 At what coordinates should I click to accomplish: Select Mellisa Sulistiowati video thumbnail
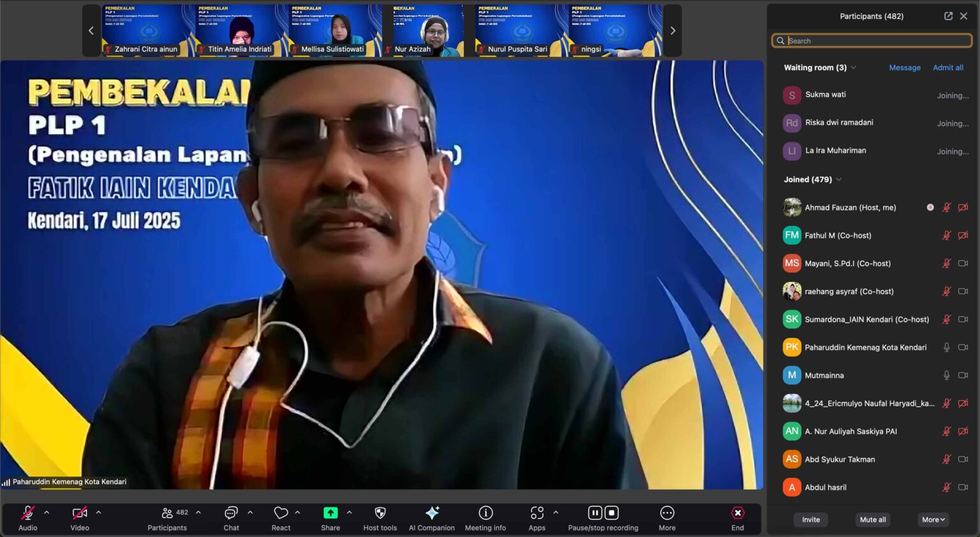(335, 31)
